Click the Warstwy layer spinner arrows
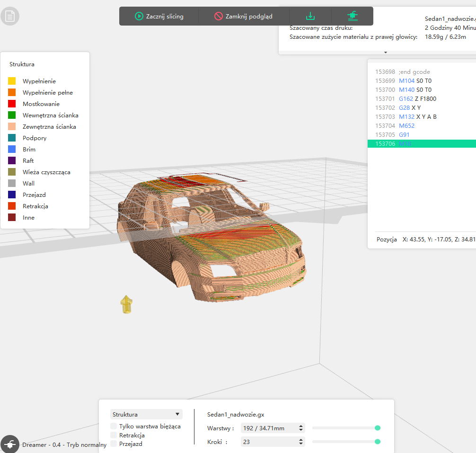 pos(301,428)
